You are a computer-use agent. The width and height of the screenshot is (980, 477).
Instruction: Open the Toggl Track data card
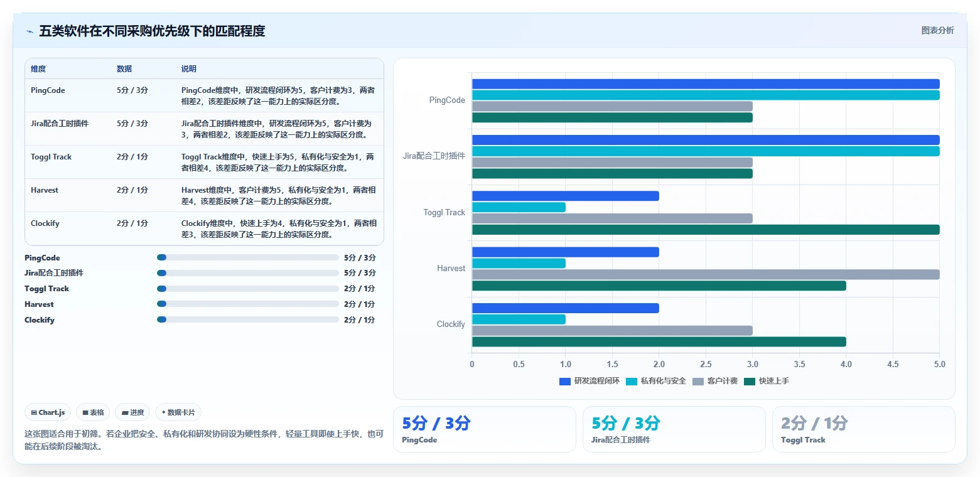pyautogui.click(x=864, y=429)
